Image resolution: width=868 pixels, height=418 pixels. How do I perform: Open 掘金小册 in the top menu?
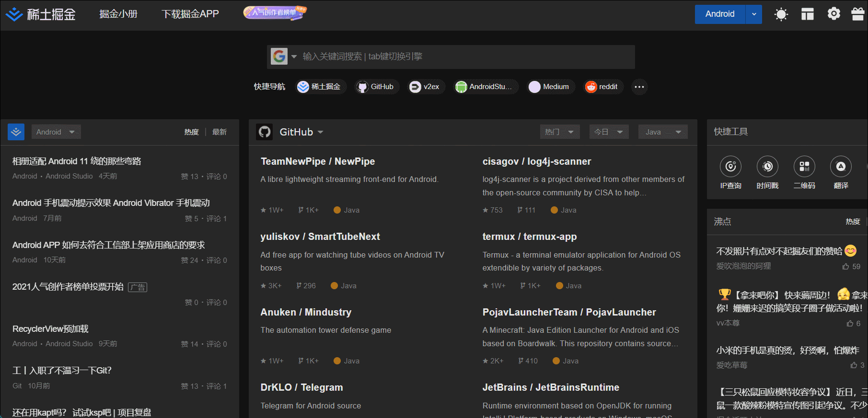click(x=118, y=14)
